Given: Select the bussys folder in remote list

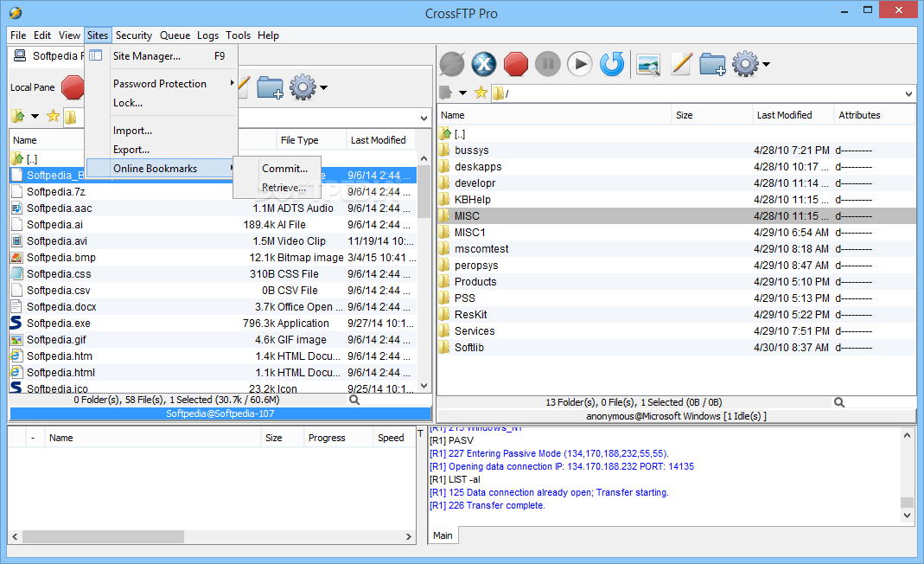Looking at the screenshot, I should click(677, 151).
